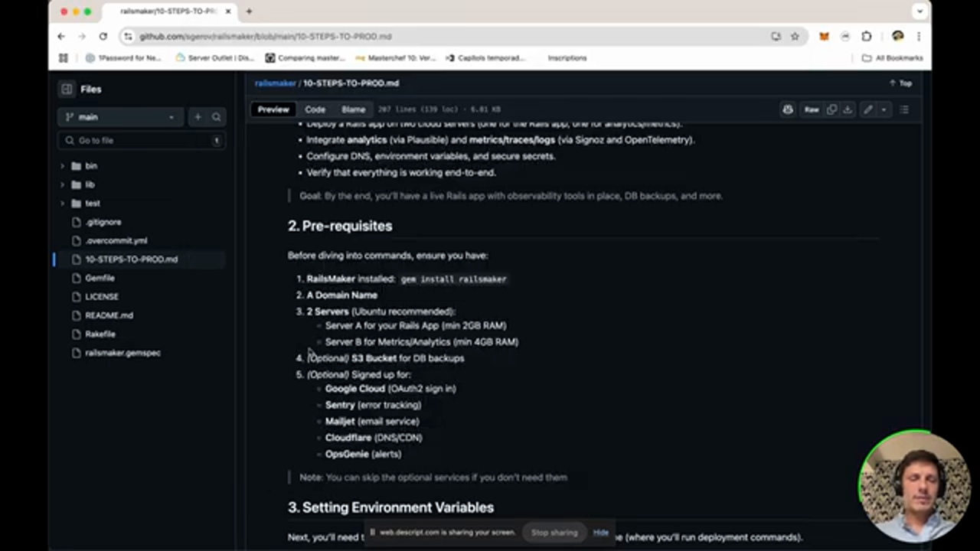Jump to Top of file
Image resolution: width=980 pixels, height=551 pixels.
tap(900, 83)
